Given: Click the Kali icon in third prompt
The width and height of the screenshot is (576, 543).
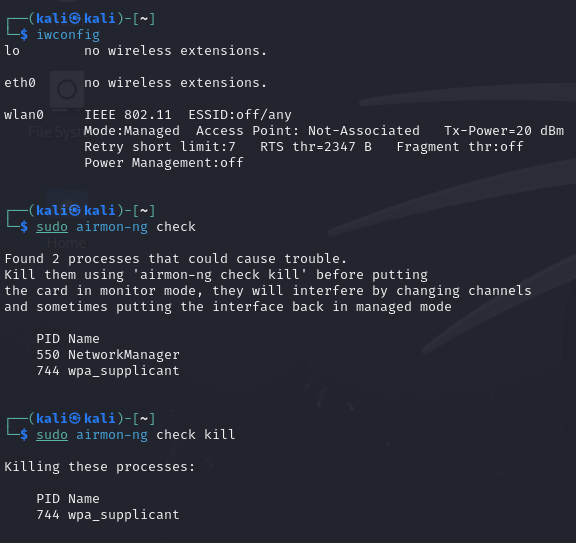Looking at the screenshot, I should tap(75, 418).
